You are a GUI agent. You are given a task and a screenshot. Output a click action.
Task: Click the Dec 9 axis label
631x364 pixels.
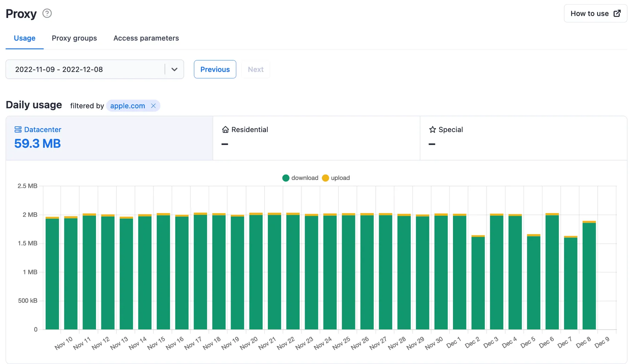[x=602, y=342]
